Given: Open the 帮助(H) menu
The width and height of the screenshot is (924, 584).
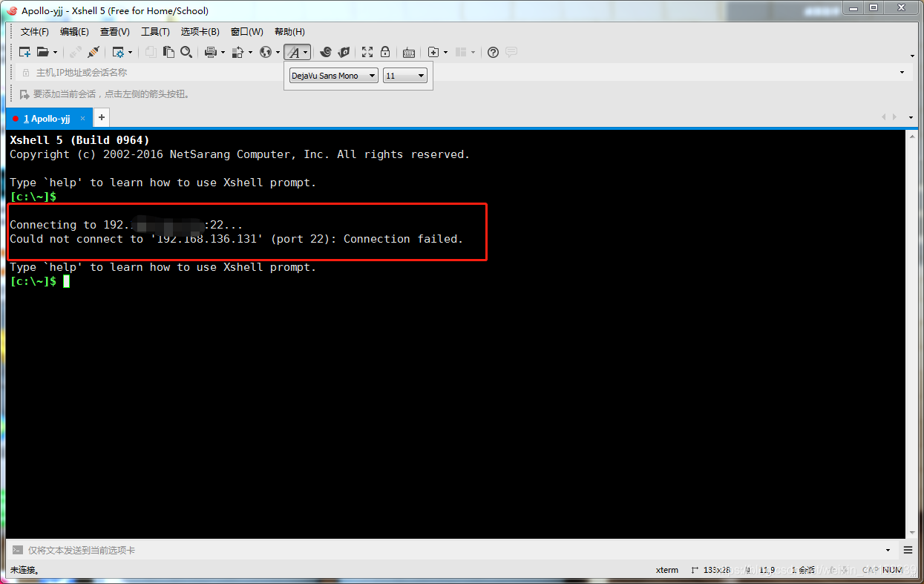Looking at the screenshot, I should (289, 32).
